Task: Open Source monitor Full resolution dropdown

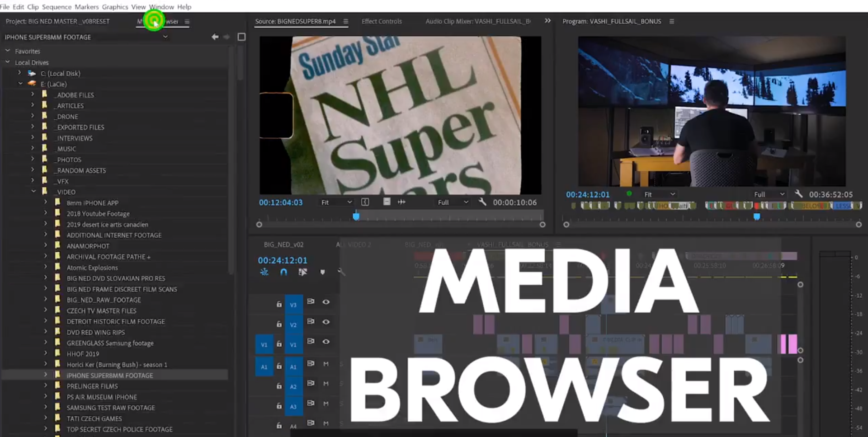Action: (453, 202)
